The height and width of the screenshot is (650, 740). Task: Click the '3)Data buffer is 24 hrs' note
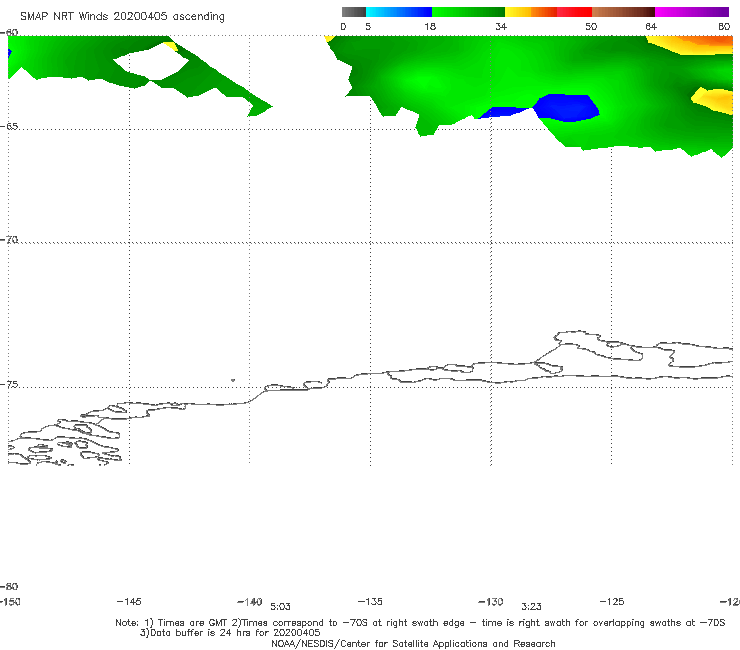pos(230,633)
